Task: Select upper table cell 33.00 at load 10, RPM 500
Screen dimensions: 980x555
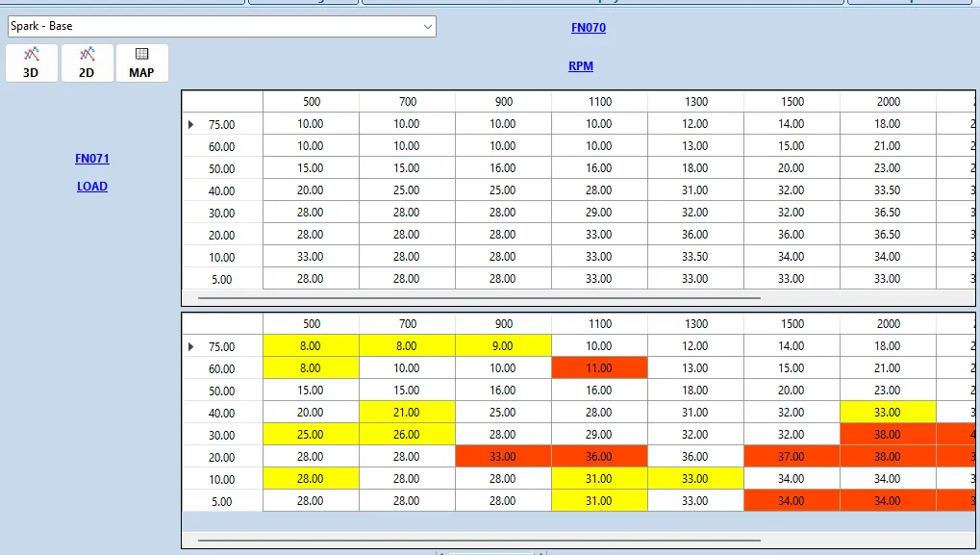Action: (x=312, y=257)
